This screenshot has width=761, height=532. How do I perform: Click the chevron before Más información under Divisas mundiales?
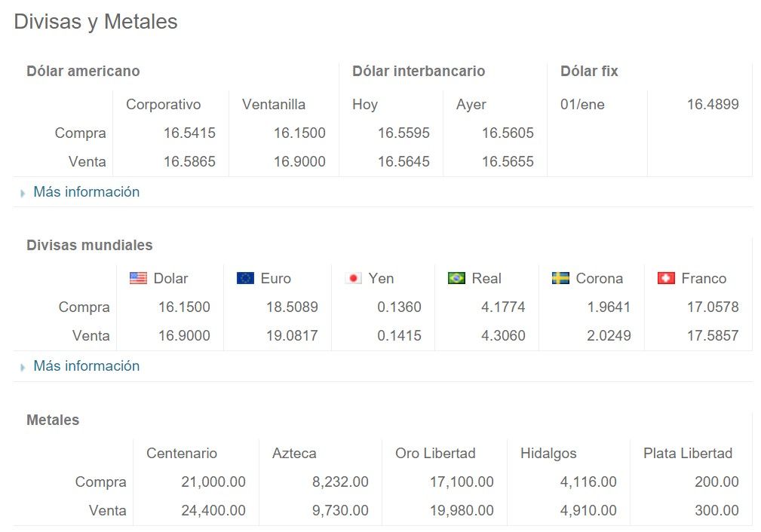pyautogui.click(x=22, y=367)
